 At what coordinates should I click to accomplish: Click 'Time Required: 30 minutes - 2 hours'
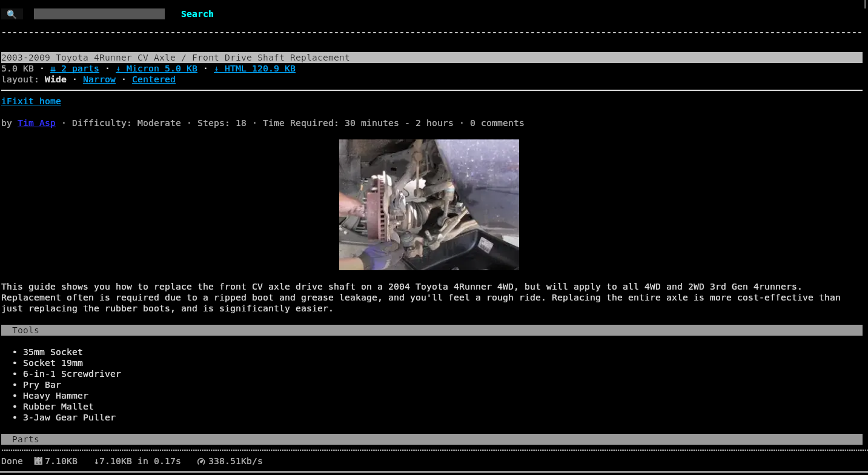point(358,123)
